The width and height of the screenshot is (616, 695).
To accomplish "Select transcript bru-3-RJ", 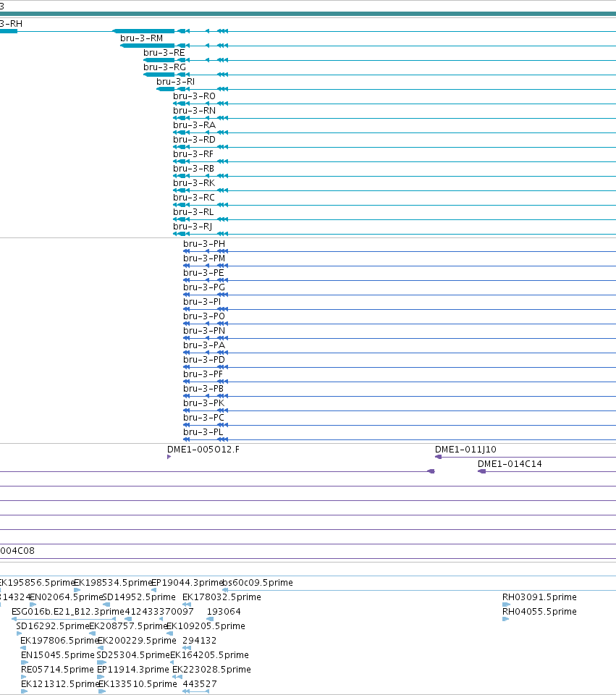I will (x=193, y=227).
